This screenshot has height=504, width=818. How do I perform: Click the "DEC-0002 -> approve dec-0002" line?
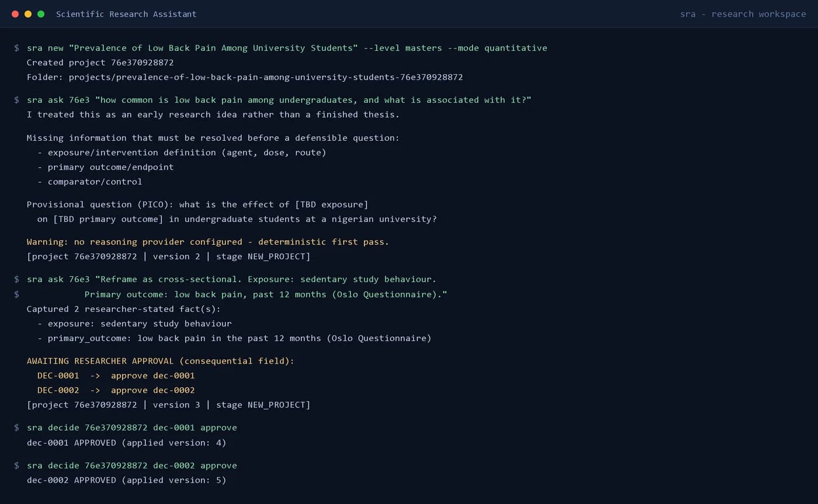[x=116, y=390]
